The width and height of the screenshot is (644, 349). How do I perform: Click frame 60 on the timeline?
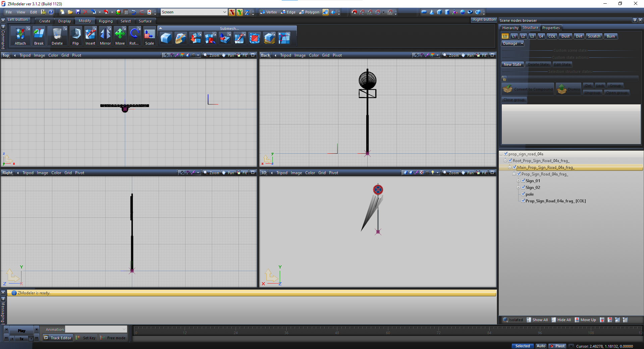(x=388, y=333)
